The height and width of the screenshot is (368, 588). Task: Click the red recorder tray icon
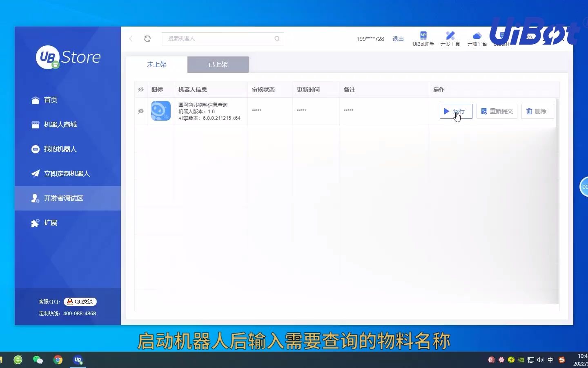(x=492, y=360)
